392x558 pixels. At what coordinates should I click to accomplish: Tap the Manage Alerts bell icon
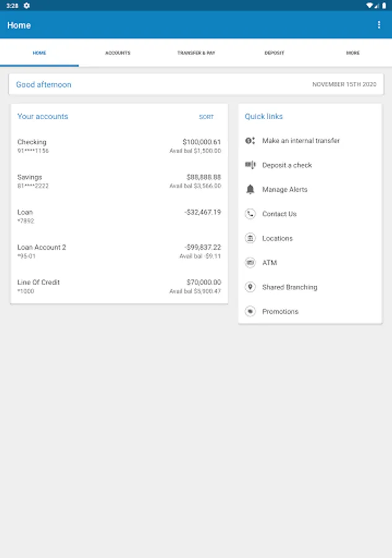(x=250, y=189)
